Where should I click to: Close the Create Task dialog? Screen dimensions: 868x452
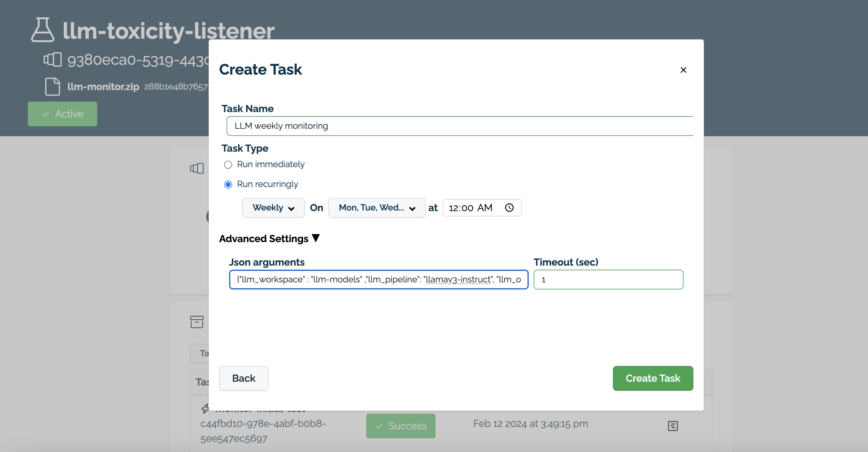(683, 70)
